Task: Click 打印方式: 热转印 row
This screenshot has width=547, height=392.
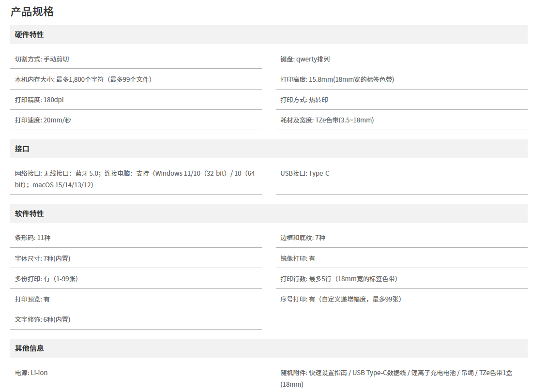Action: pos(401,100)
